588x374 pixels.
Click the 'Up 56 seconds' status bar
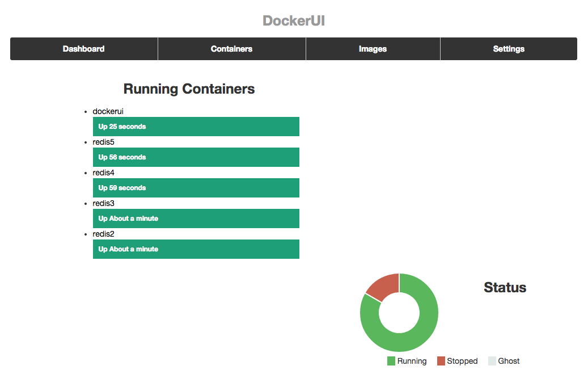tap(196, 157)
